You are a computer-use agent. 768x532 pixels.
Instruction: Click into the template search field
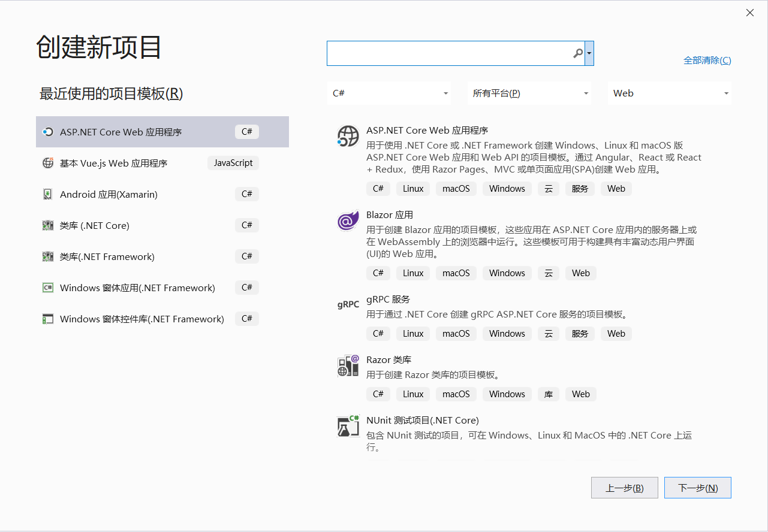click(x=450, y=53)
